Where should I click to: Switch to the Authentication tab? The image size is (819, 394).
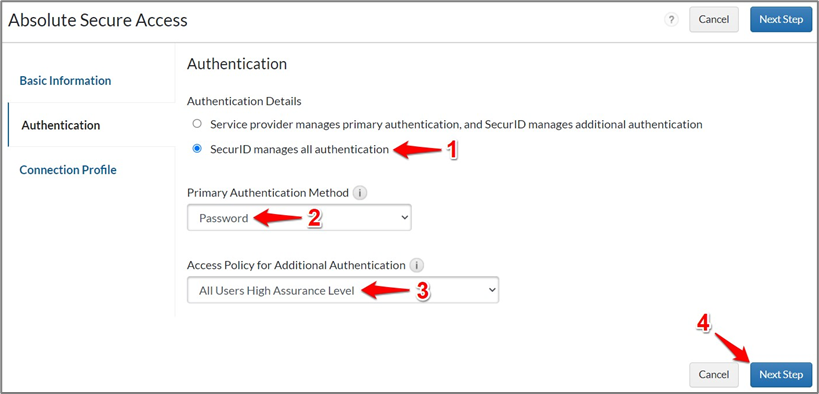click(61, 125)
